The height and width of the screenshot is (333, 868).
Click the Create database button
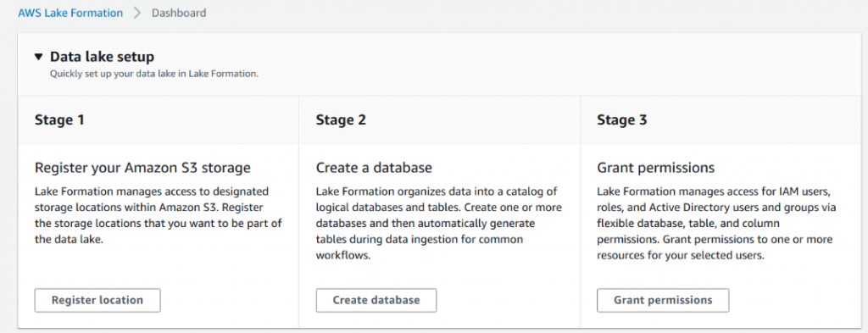(376, 300)
